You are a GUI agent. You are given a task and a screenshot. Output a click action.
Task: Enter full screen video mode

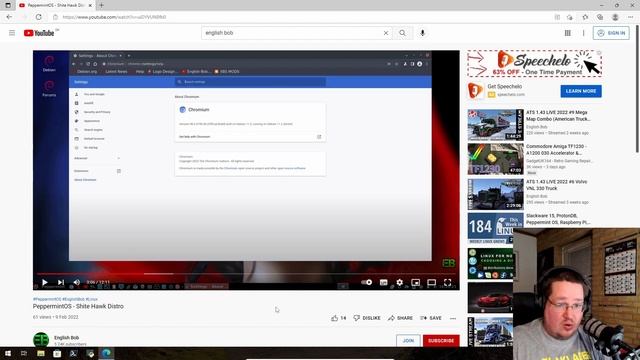point(447,282)
